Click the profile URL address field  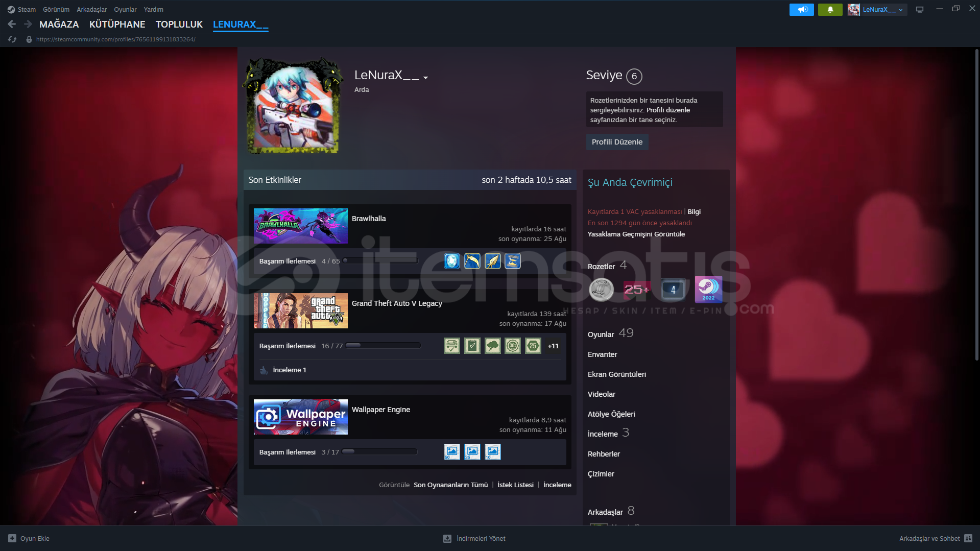(115, 39)
